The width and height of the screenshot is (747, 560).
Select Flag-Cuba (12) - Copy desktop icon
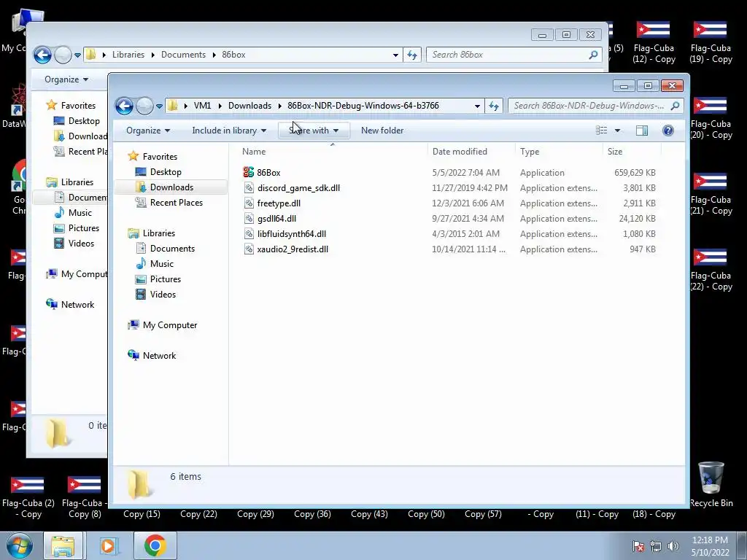[x=654, y=42]
